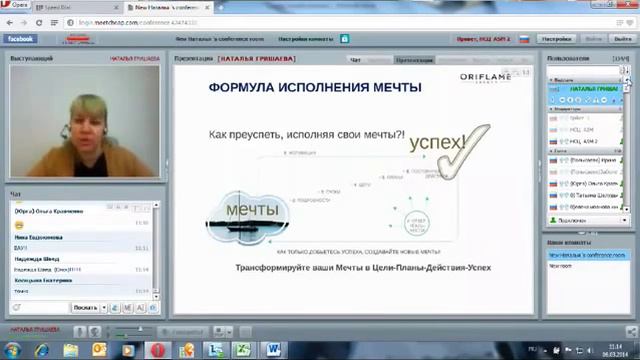Open the Настройки button at top right
The width and height of the screenshot is (640, 360).
click(556, 39)
